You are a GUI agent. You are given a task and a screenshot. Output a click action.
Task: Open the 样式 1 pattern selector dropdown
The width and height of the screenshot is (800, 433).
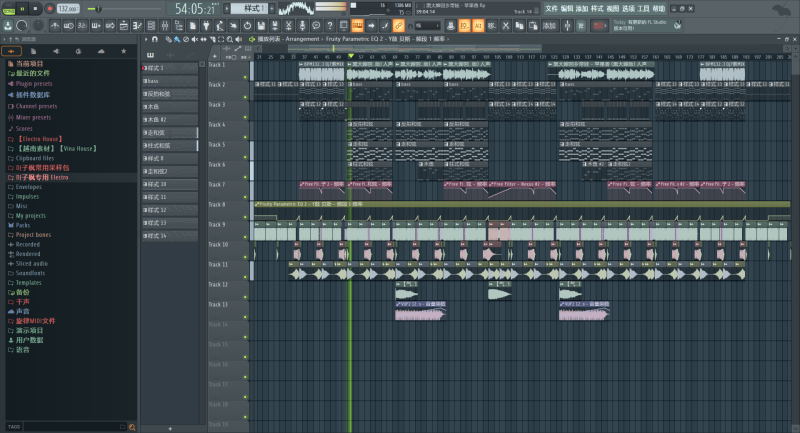pyautogui.click(x=249, y=8)
